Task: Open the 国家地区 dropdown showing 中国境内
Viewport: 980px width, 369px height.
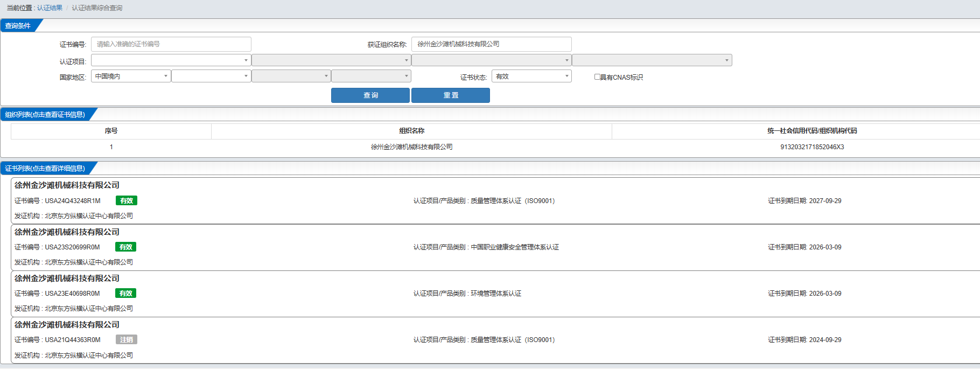Action: [x=131, y=76]
